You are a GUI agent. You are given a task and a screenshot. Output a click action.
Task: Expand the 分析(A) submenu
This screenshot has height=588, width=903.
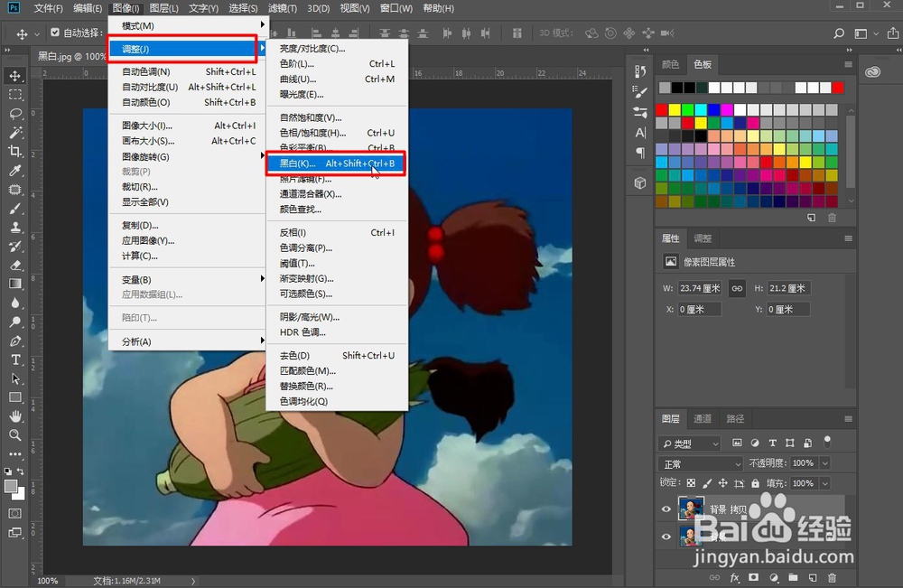(187, 341)
